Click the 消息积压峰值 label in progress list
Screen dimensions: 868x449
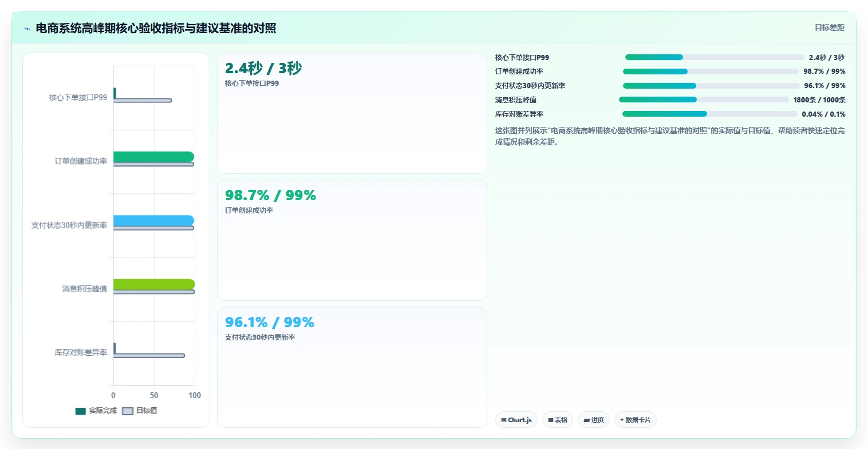pyautogui.click(x=516, y=100)
